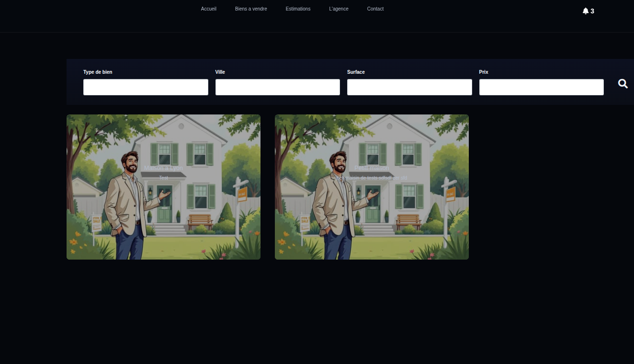This screenshot has width=634, height=364.
Task: Click inside the Prix field
Action: [541, 87]
